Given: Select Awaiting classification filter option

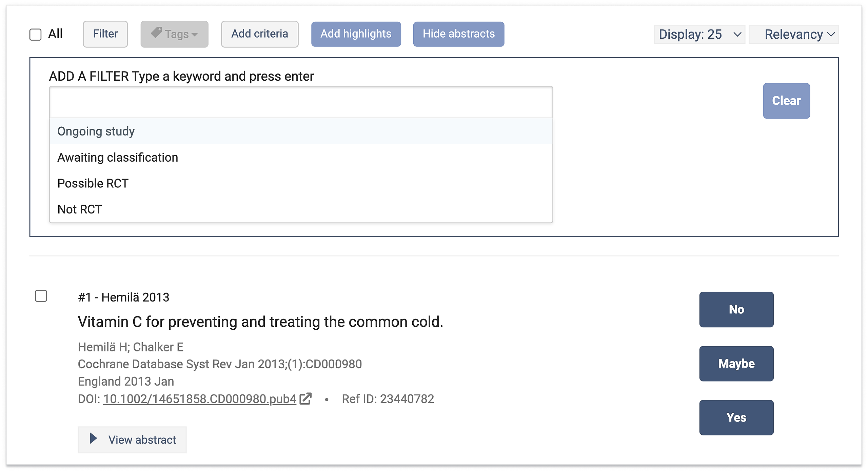Looking at the screenshot, I should pos(118,158).
